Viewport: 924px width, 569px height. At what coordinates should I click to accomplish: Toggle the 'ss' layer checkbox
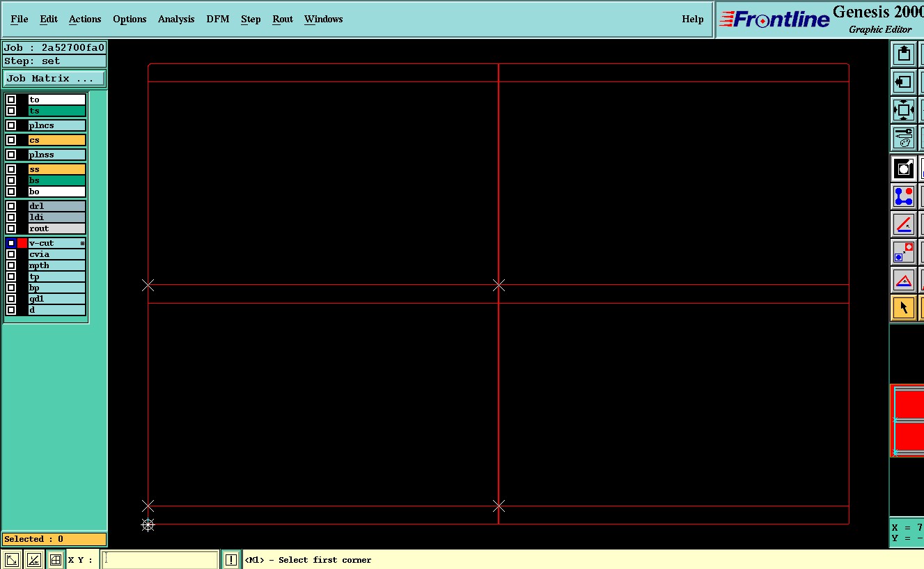pyautogui.click(x=11, y=169)
